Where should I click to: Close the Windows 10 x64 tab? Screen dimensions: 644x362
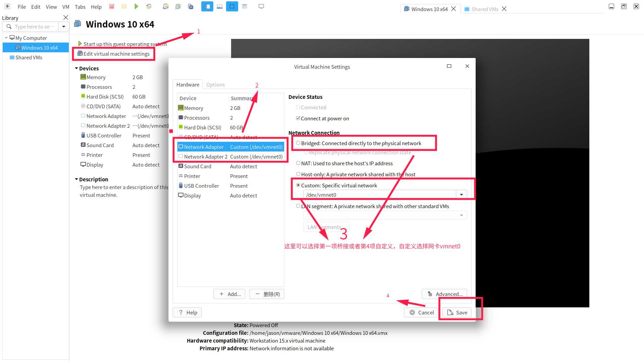(x=453, y=9)
